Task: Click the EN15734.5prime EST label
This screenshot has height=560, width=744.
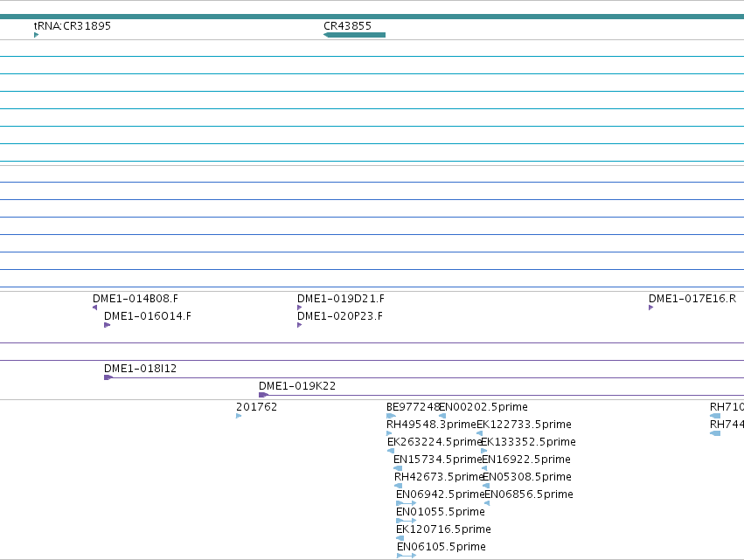Action: point(437,460)
